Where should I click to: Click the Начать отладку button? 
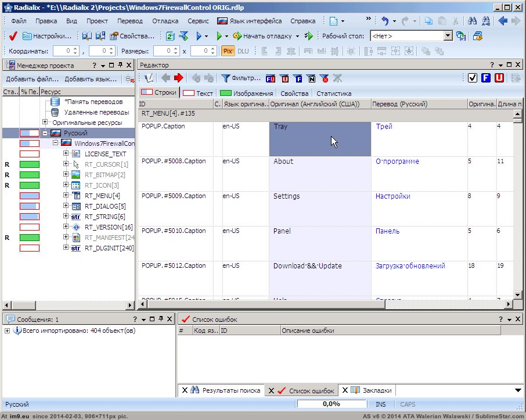click(262, 36)
